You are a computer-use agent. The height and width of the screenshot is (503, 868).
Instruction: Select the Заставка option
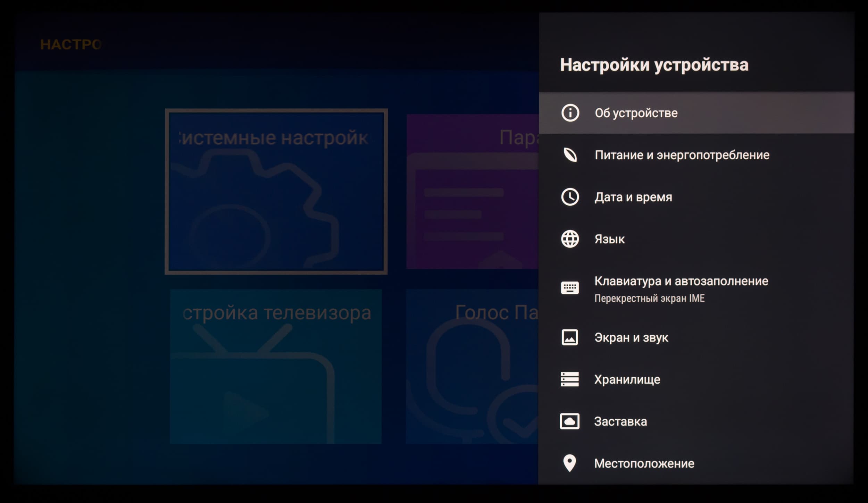pyautogui.click(x=620, y=421)
